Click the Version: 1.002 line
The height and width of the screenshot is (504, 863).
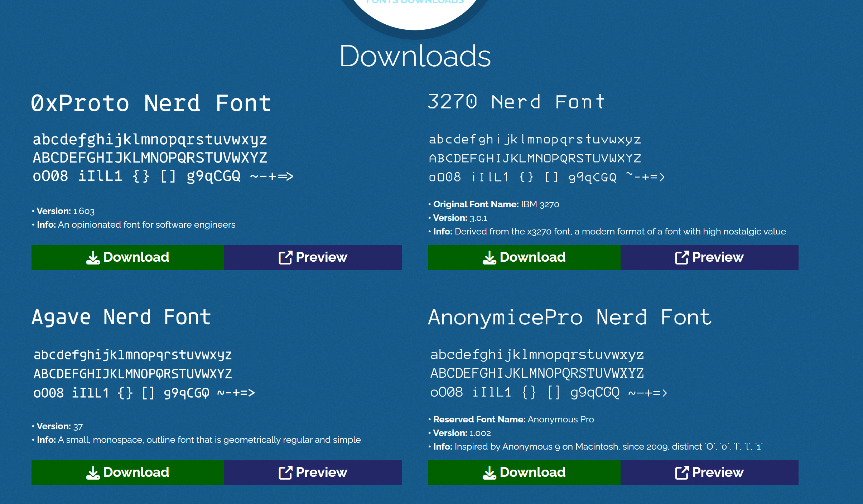(459, 433)
